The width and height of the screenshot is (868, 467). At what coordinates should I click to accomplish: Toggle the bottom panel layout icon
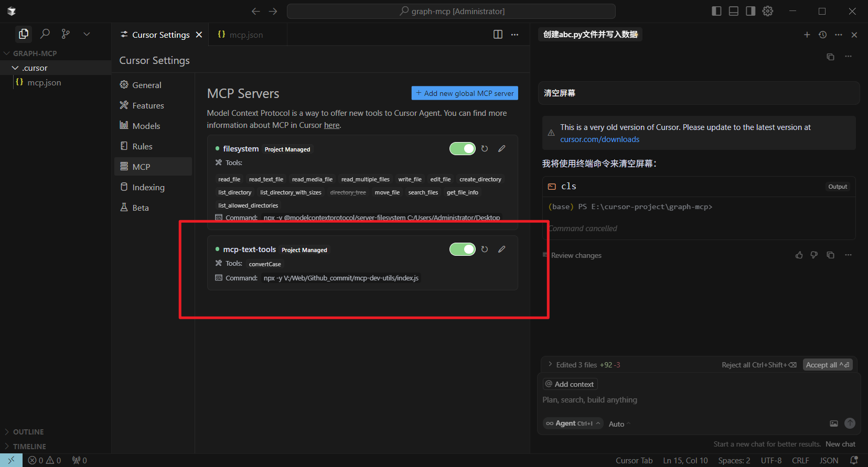point(734,11)
